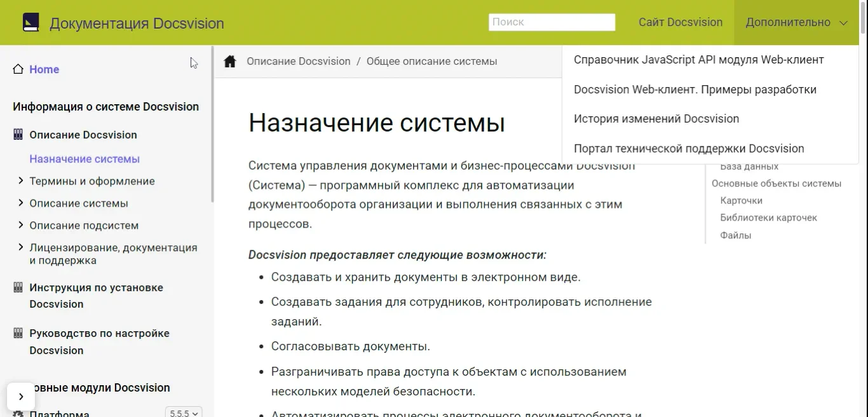
Task: Open Общее описание системы breadcrumb
Action: (432, 62)
